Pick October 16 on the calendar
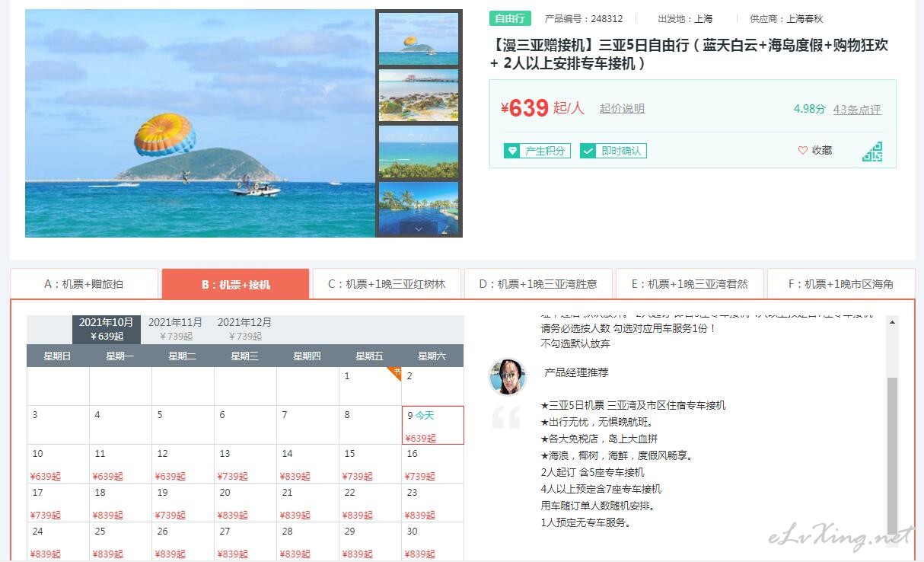Screen dimensions: 924x562 click(x=432, y=464)
